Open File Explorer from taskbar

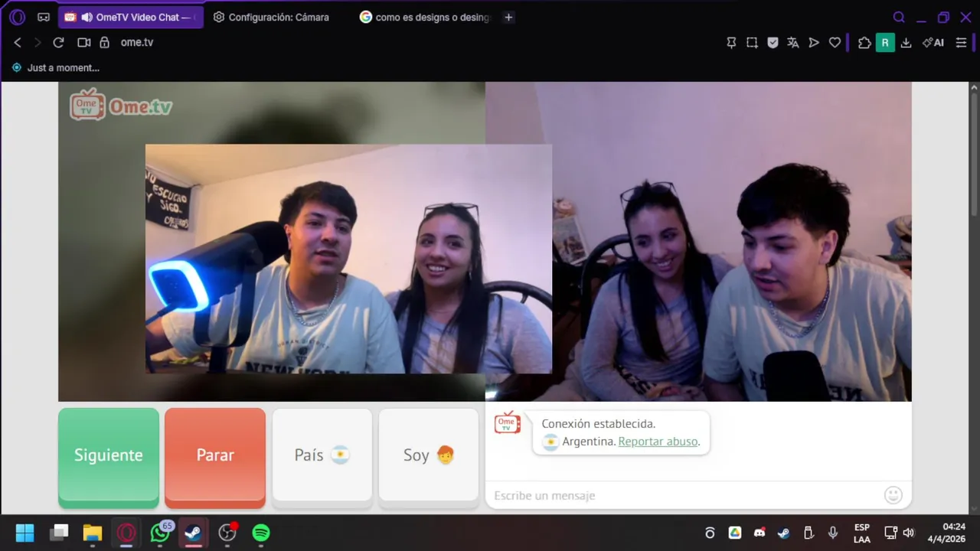[x=93, y=533]
